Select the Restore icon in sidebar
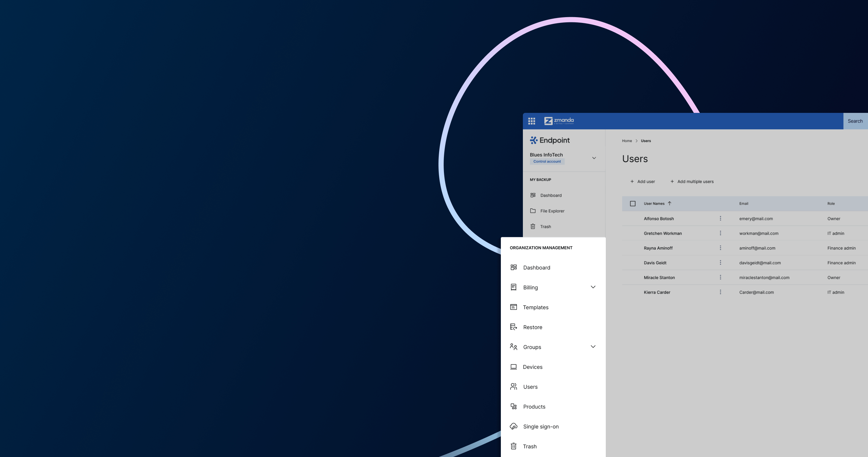The height and width of the screenshot is (457, 868). click(514, 327)
